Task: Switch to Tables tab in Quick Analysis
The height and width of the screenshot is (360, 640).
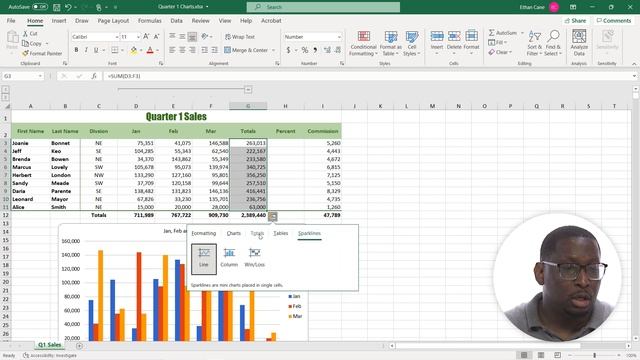Action: (280, 233)
